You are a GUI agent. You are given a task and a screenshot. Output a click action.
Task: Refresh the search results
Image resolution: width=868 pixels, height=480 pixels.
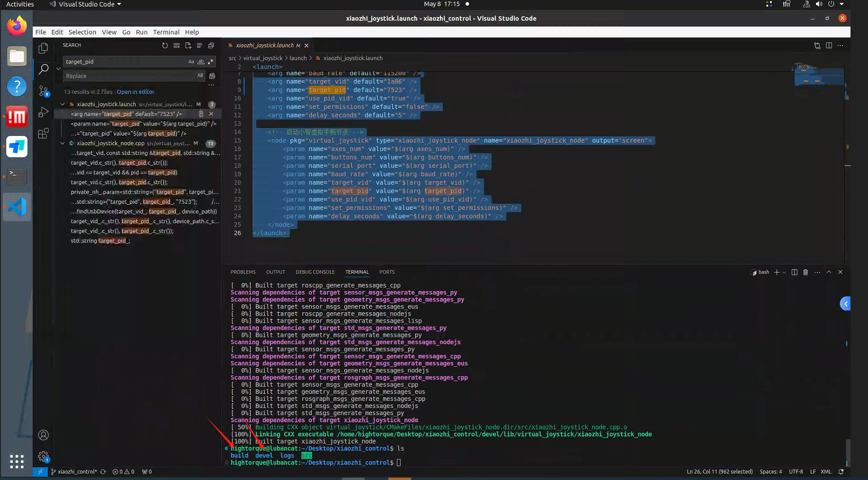point(165,45)
